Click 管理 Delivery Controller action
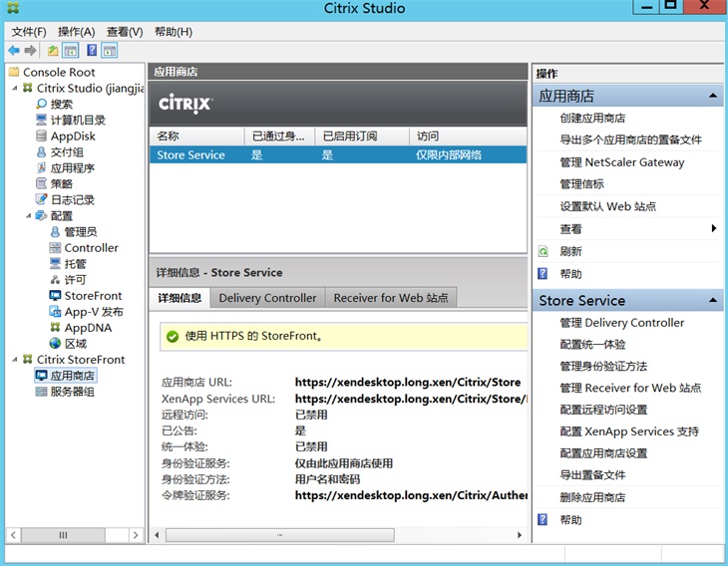Screen dimensions: 728x566 point(622,323)
